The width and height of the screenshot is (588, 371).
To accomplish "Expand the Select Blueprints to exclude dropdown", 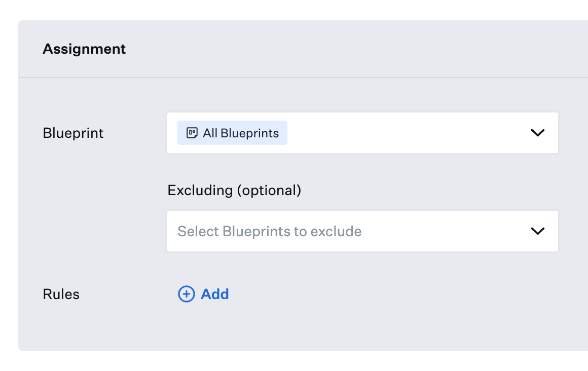I will [x=355, y=231].
